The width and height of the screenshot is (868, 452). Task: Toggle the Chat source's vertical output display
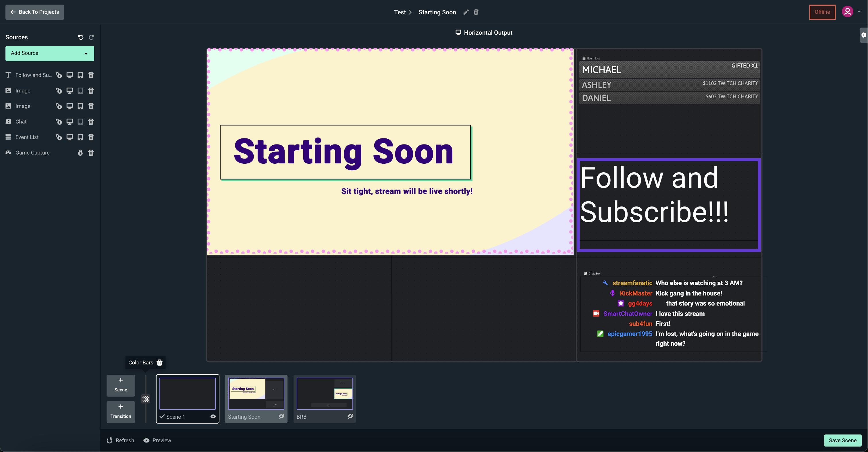point(80,121)
